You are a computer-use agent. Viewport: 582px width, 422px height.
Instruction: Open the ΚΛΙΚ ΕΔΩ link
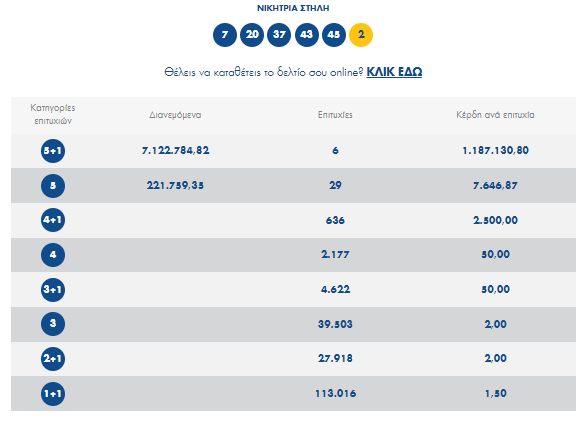394,72
